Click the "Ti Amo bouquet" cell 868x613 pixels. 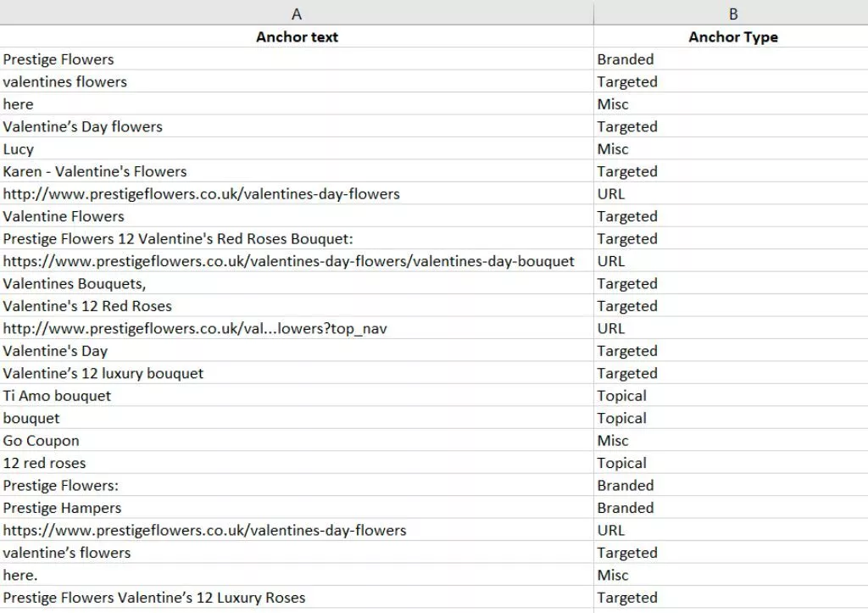click(57, 396)
